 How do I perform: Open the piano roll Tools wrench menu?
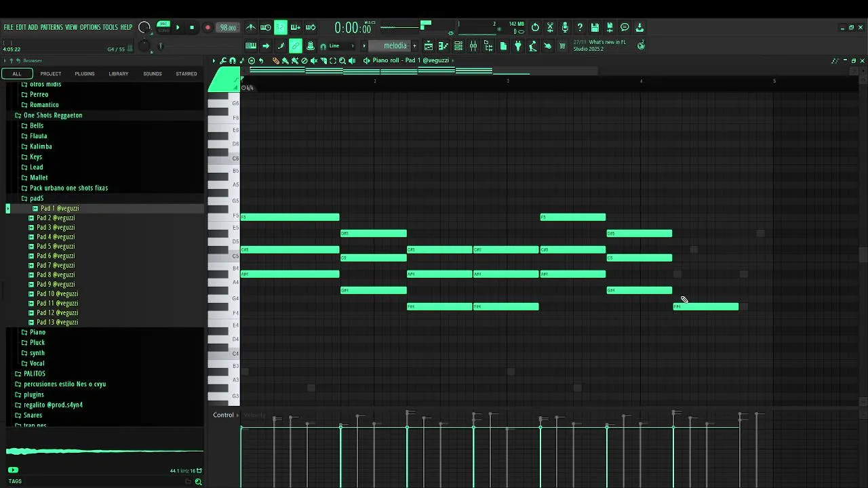[x=223, y=60]
